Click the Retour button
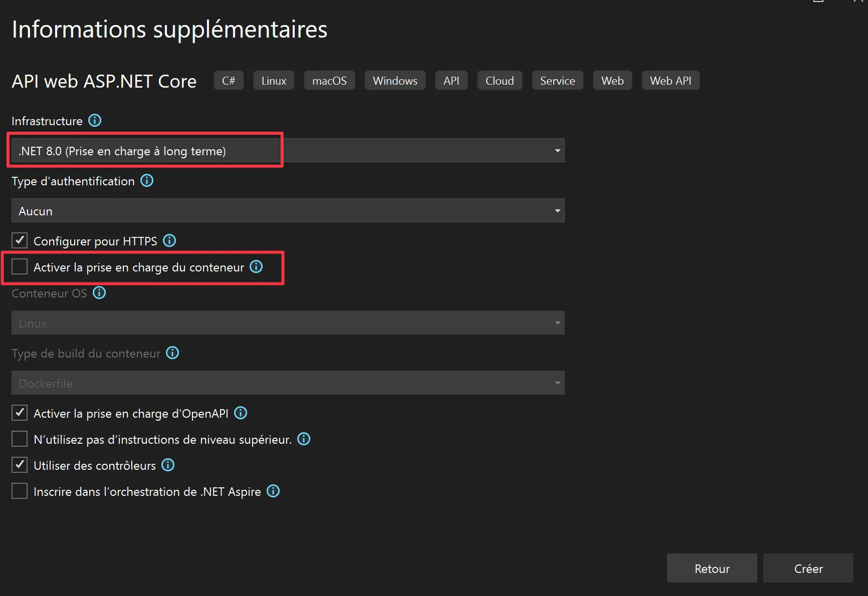 pyautogui.click(x=712, y=568)
